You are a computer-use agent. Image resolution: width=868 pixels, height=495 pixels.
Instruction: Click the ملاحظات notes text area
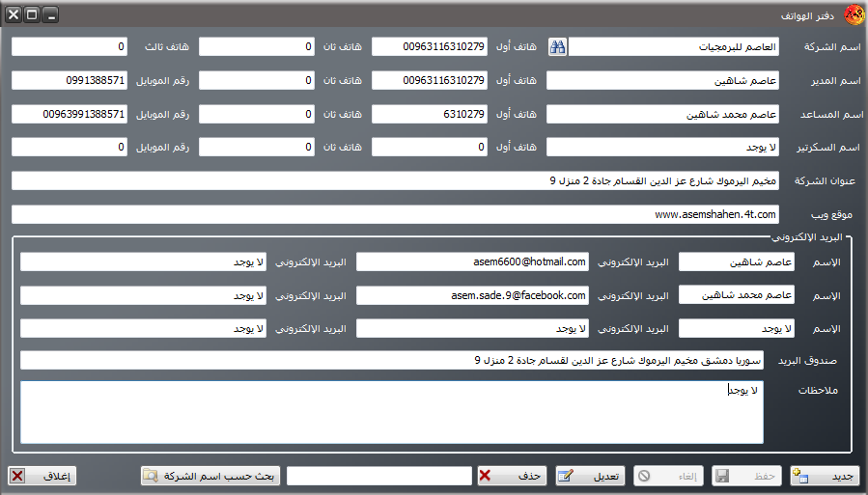tap(391, 412)
